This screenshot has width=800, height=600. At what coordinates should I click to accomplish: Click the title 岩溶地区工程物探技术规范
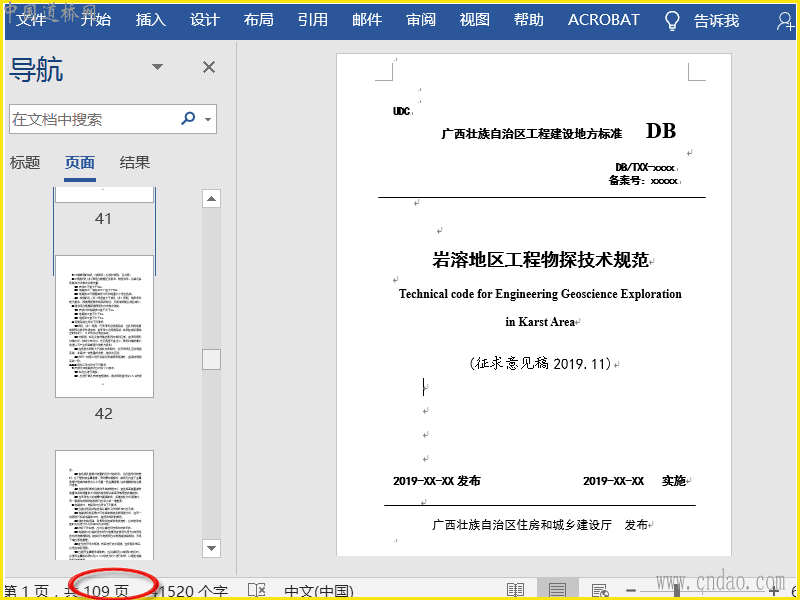click(x=540, y=260)
